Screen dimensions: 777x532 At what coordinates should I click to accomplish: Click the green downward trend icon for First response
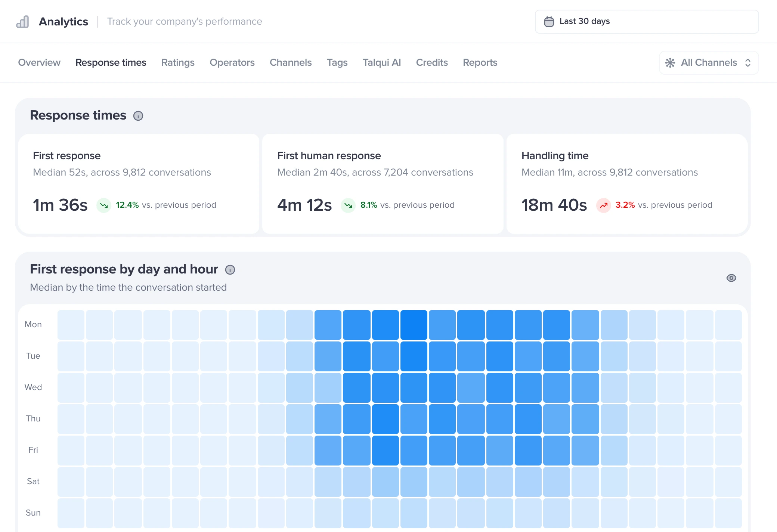(x=104, y=205)
